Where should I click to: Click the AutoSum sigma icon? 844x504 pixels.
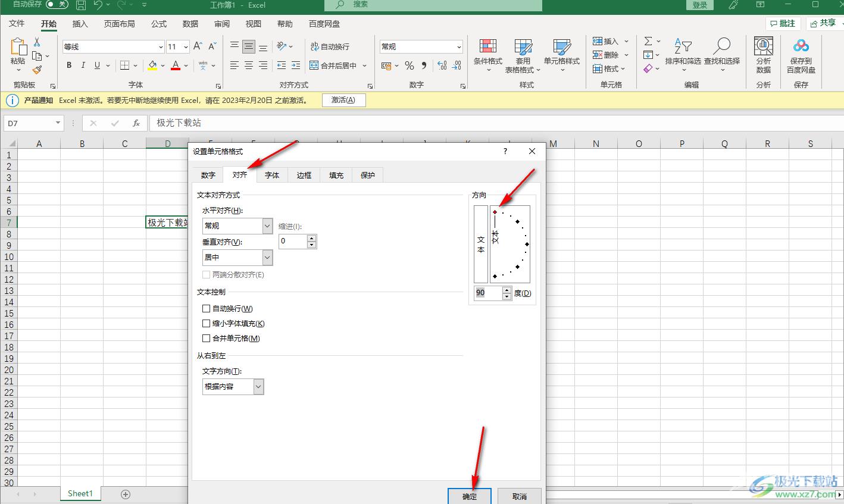(x=648, y=41)
